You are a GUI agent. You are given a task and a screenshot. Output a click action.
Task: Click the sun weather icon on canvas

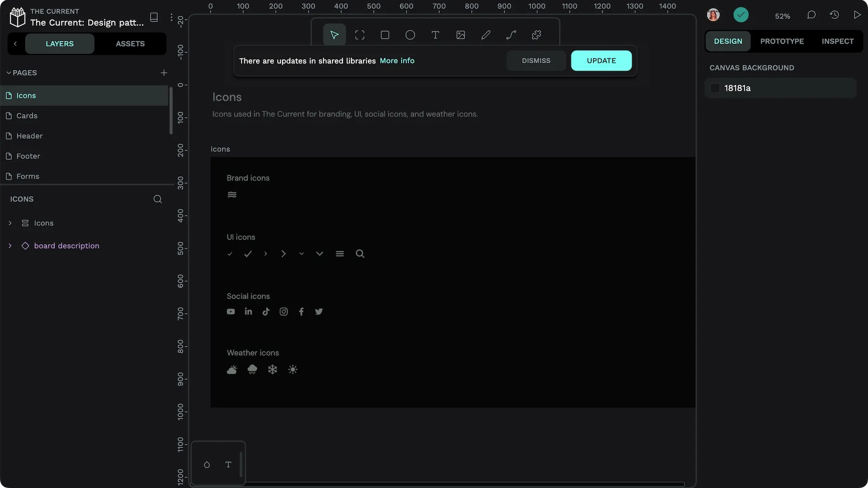pyautogui.click(x=293, y=369)
